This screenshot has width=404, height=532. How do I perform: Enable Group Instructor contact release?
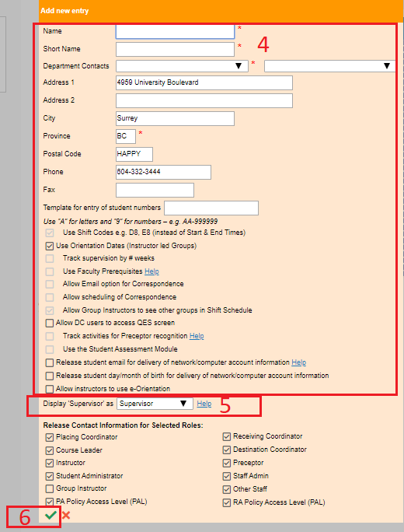coord(50,488)
